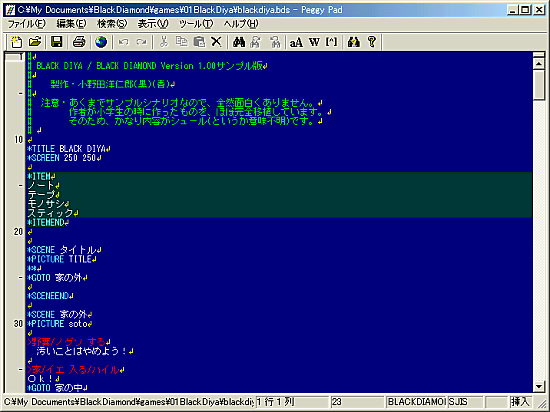Open the ツール(T) menu
The image size is (550, 412).
coord(196,24)
